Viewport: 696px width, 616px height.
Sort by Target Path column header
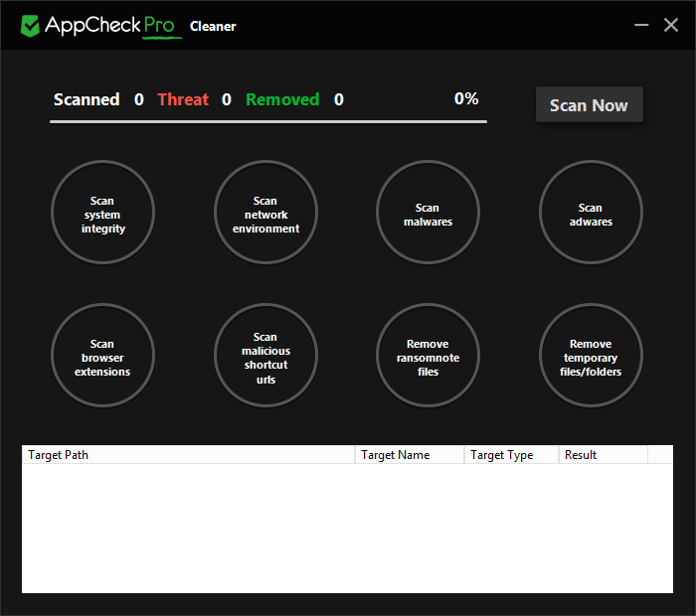[x=187, y=455]
